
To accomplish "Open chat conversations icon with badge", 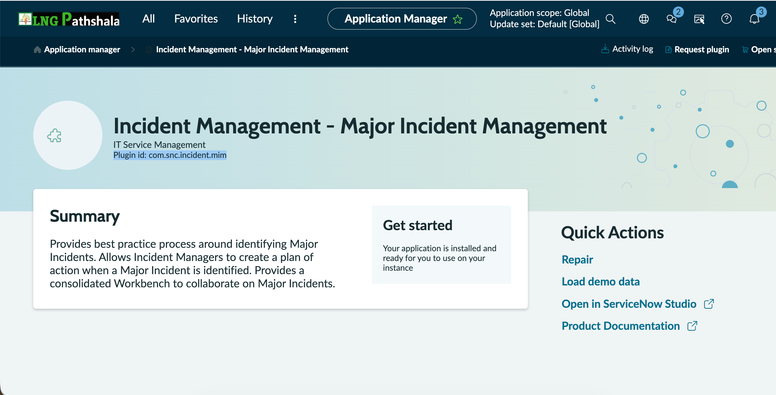I will pyautogui.click(x=672, y=19).
